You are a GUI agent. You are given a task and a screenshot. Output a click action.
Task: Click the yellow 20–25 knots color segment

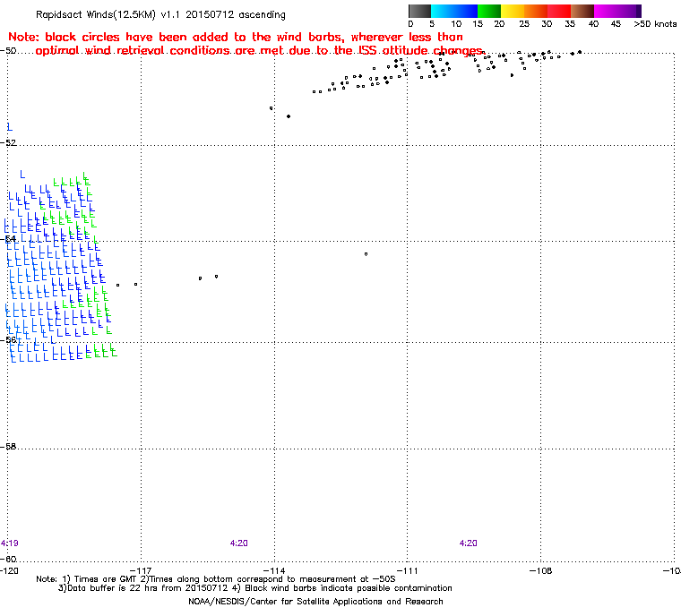coord(513,11)
